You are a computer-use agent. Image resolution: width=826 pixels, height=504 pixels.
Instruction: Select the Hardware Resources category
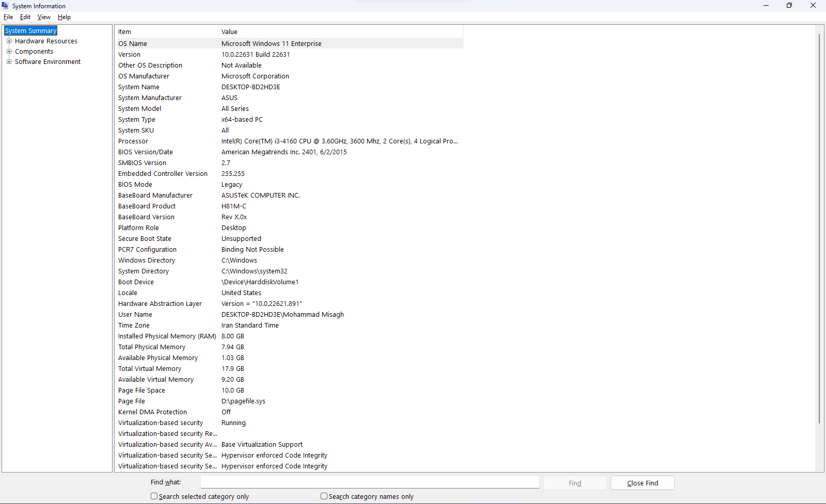[x=46, y=41]
